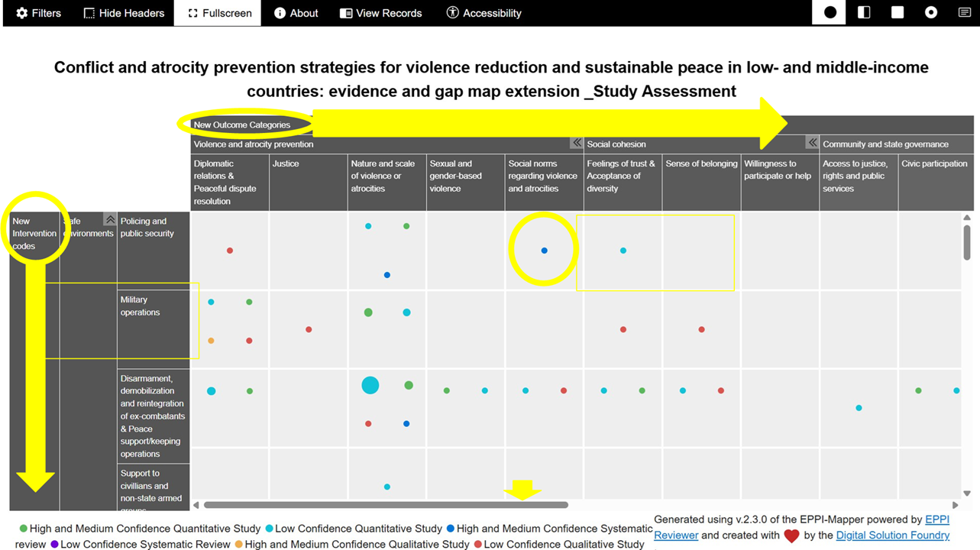This screenshot has width=980, height=550.
Task: Open the Digital Solution Foundry link
Action: (892, 535)
